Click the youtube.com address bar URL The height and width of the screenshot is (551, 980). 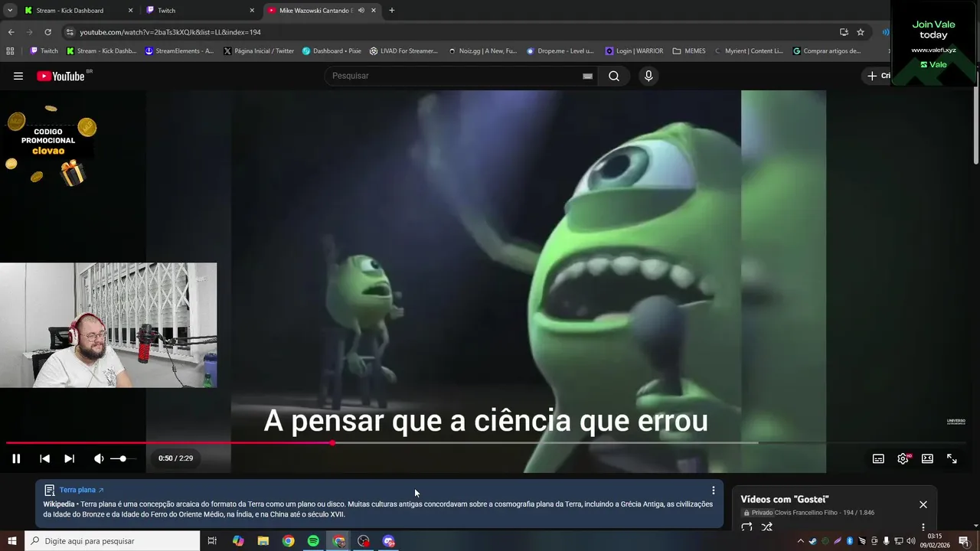171,32
